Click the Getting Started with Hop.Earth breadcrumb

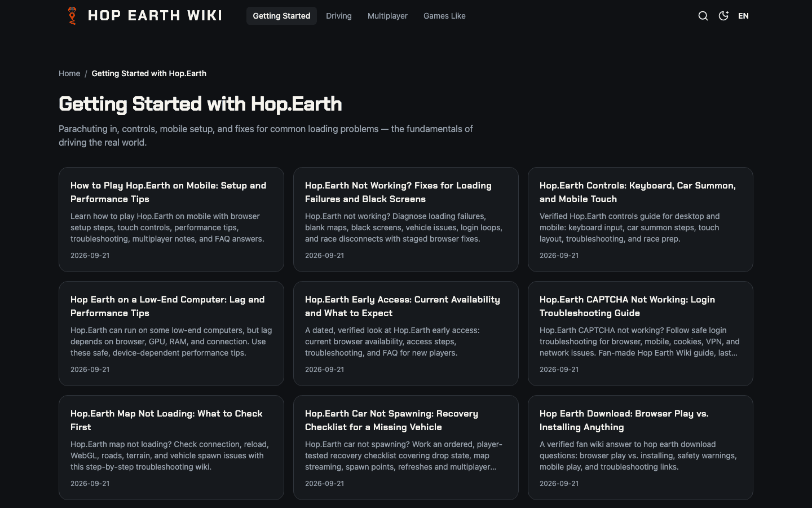click(x=149, y=73)
